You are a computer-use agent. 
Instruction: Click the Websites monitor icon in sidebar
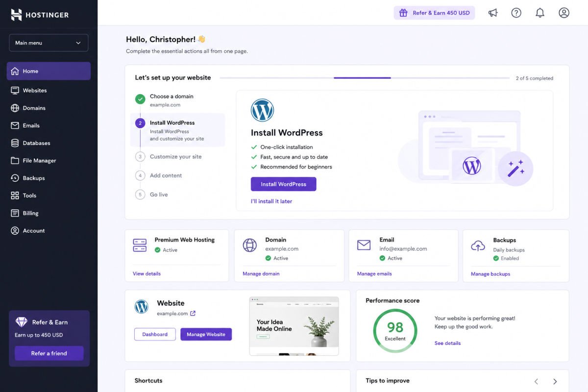[x=15, y=91]
